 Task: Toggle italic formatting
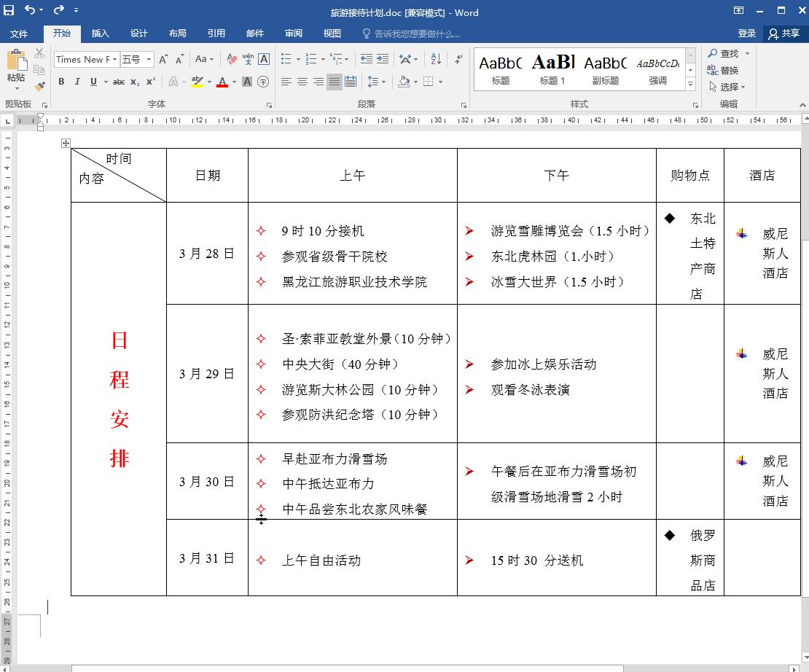tap(77, 81)
